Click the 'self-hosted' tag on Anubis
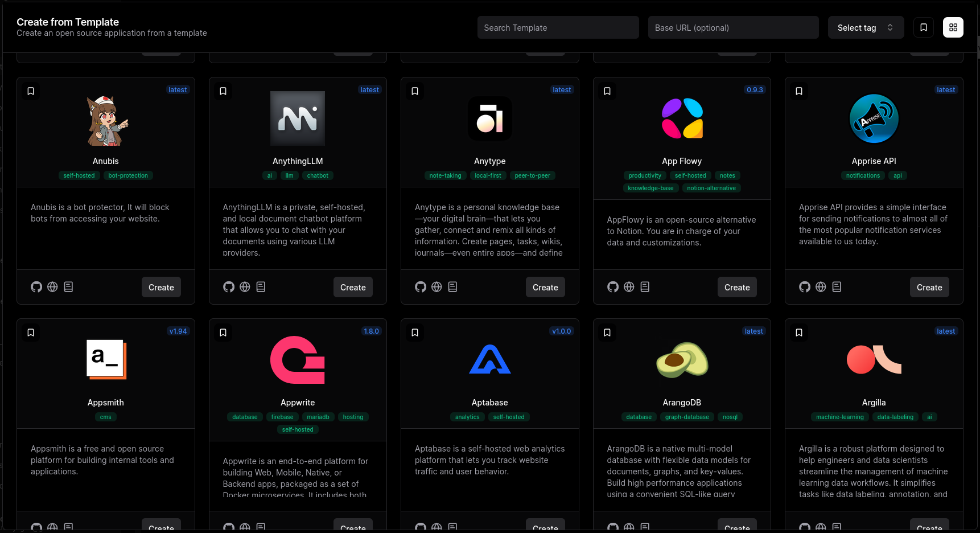The height and width of the screenshot is (533, 980). (79, 175)
